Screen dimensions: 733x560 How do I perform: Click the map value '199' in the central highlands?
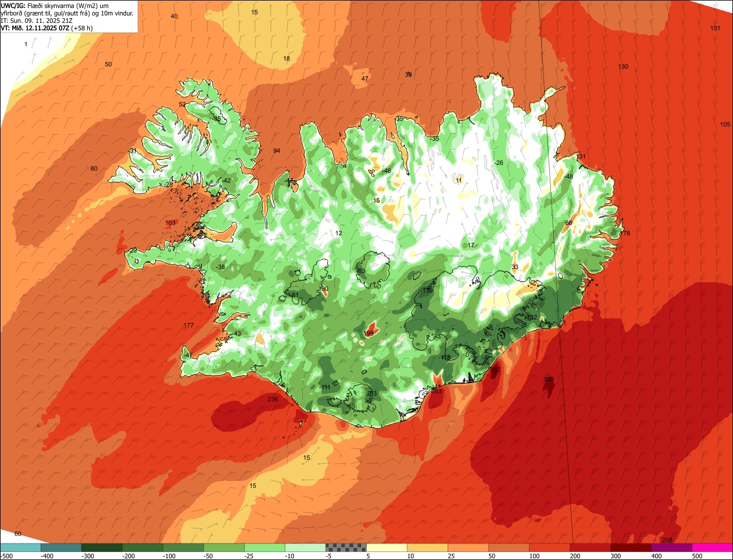pyautogui.click(x=369, y=333)
